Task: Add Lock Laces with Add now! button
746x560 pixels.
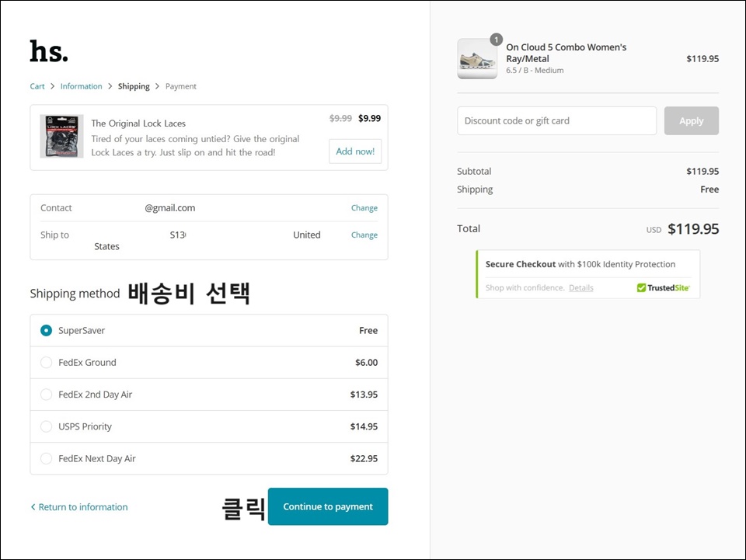Action: click(355, 151)
